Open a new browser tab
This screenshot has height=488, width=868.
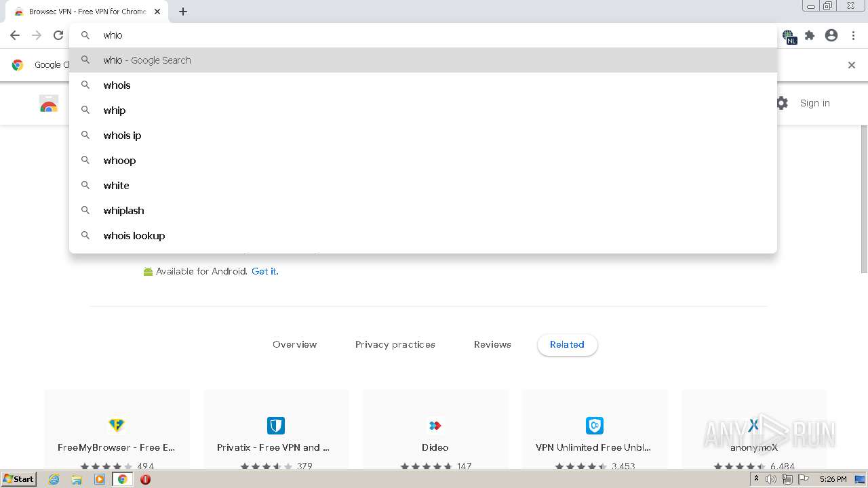(x=183, y=12)
